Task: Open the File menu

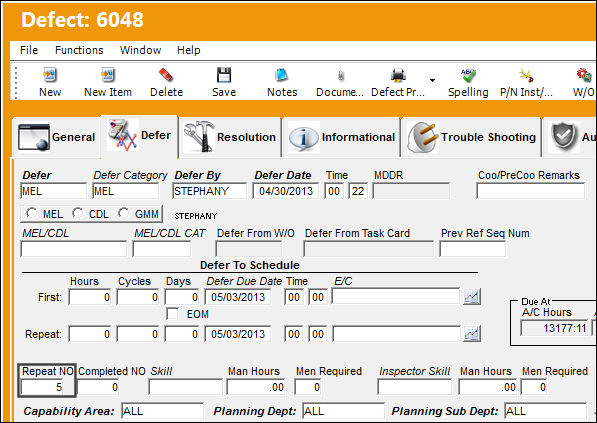Action: click(29, 50)
